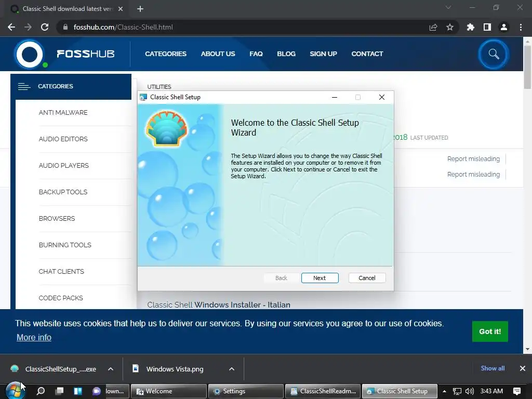Select the BACKUP TOOLS category
Screen dimensions: 532x399
63,192
